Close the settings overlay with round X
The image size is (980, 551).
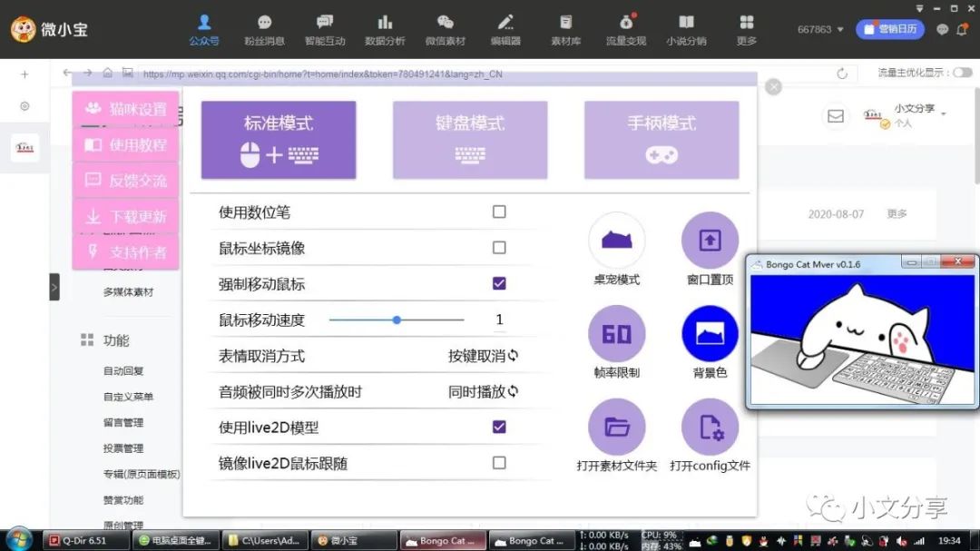[773, 87]
